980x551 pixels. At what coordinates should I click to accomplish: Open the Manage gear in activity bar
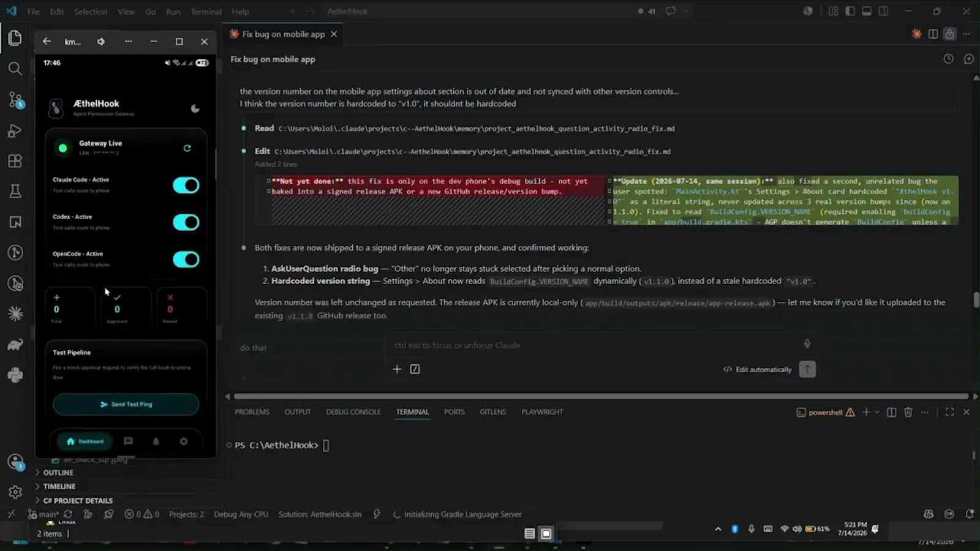pyautogui.click(x=15, y=492)
